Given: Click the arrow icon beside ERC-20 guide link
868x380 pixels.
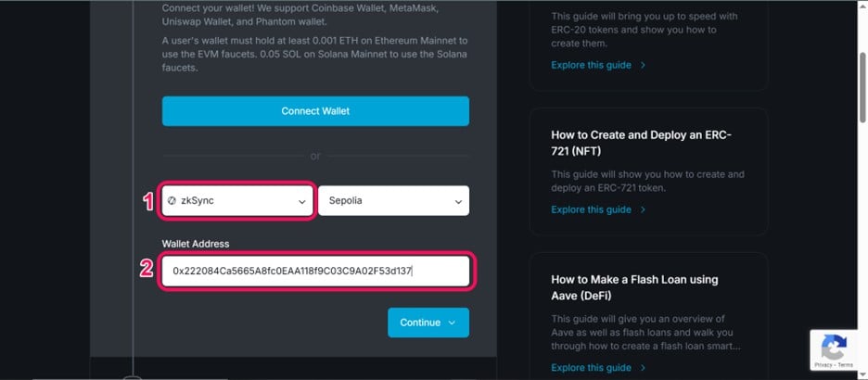Looking at the screenshot, I should tap(643, 65).
